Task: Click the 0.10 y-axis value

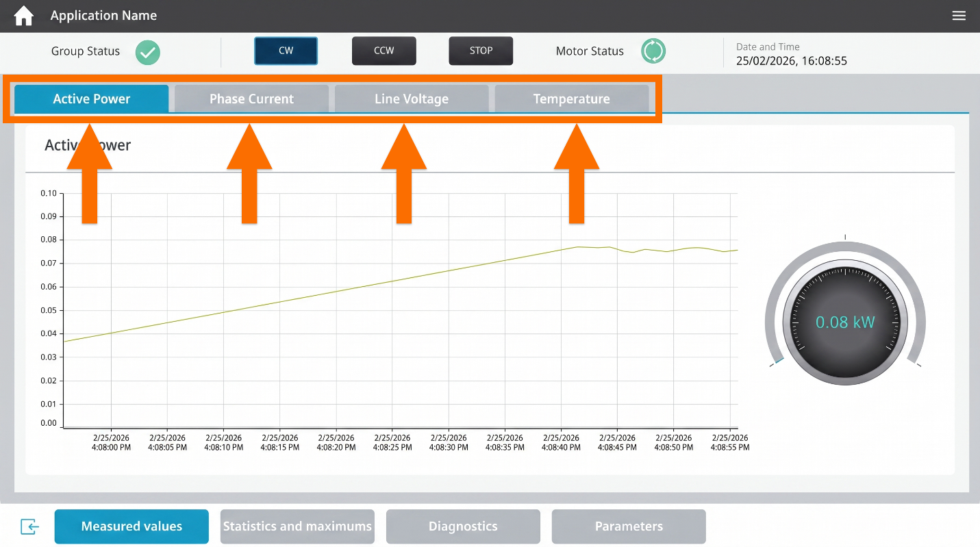Action: [x=49, y=193]
